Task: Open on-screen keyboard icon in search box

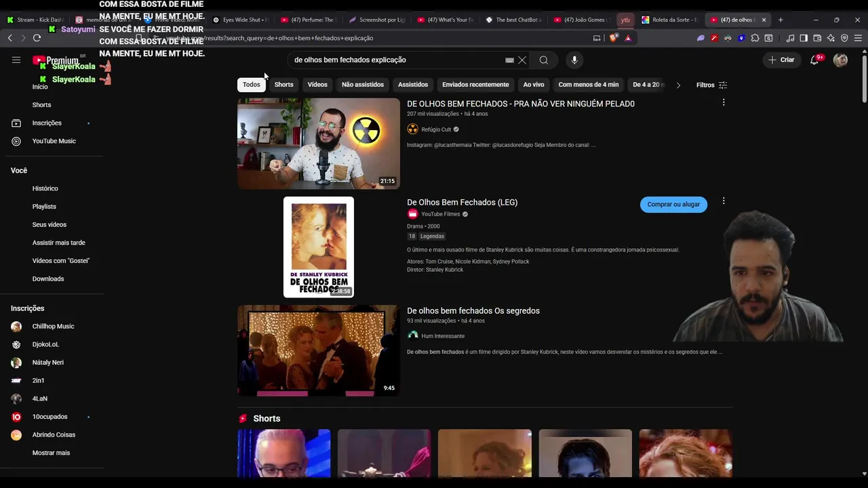Action: click(509, 60)
